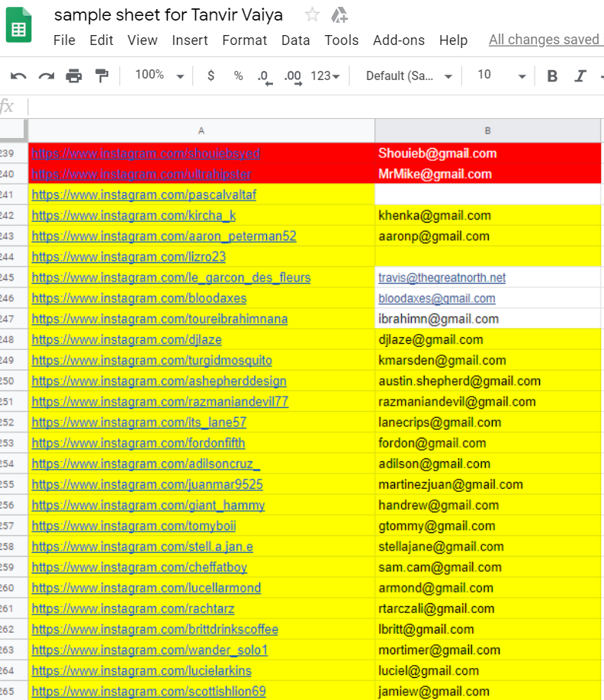604x700 pixels.
Task: Select cell with fordon@gmail.com
Action: click(x=487, y=443)
